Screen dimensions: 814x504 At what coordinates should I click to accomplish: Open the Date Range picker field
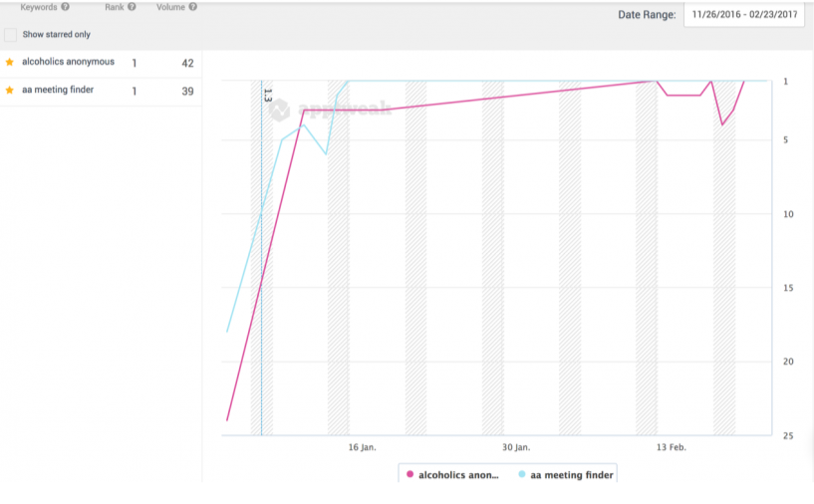[747, 15]
